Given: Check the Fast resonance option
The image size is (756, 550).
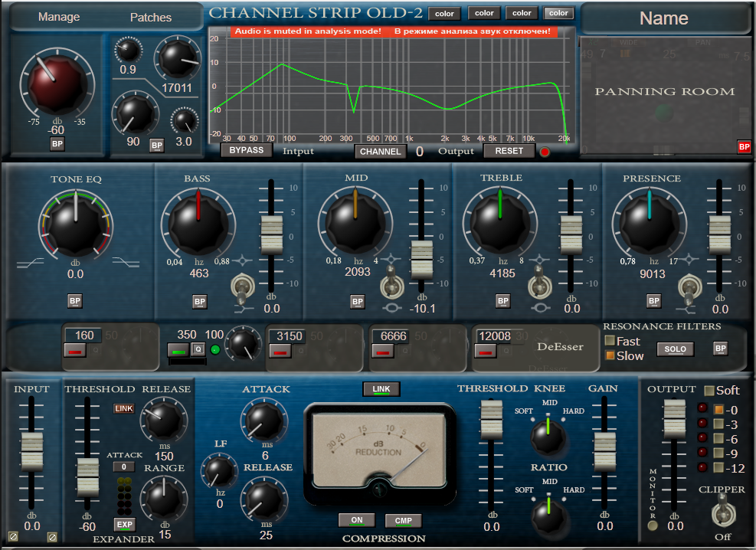Looking at the screenshot, I should click(x=610, y=341).
